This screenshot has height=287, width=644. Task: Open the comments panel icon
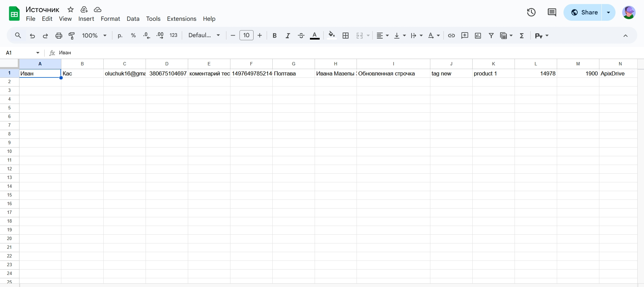click(x=552, y=12)
